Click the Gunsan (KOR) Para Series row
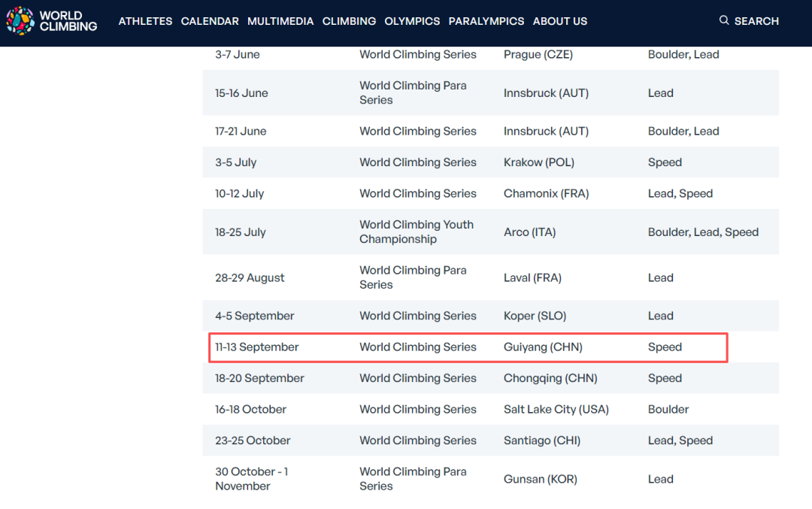 pos(540,479)
